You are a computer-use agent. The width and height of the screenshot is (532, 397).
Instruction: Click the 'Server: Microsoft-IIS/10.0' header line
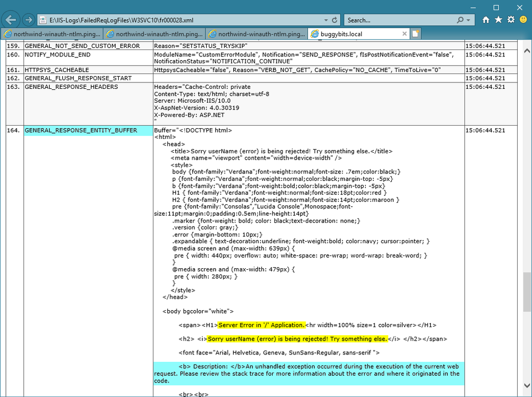click(x=192, y=101)
